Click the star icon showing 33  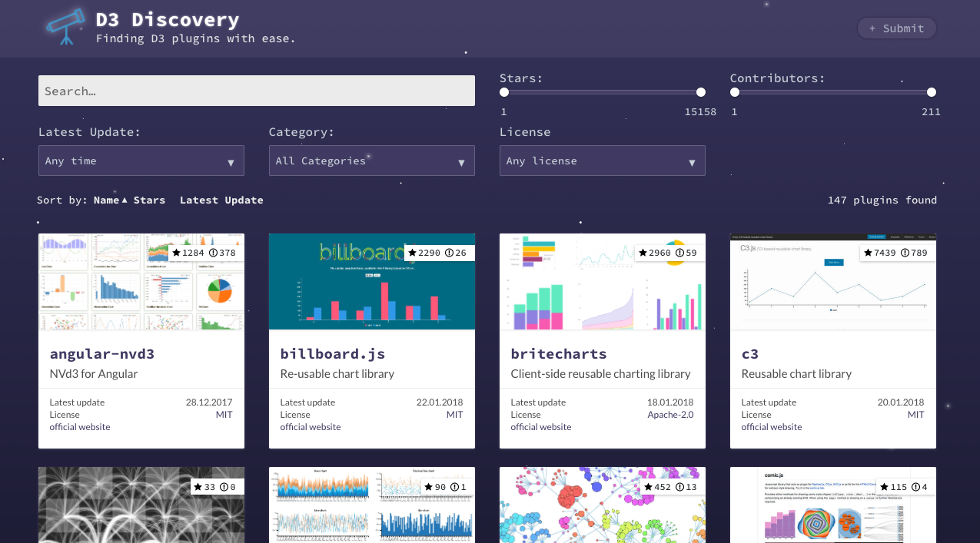click(x=199, y=487)
